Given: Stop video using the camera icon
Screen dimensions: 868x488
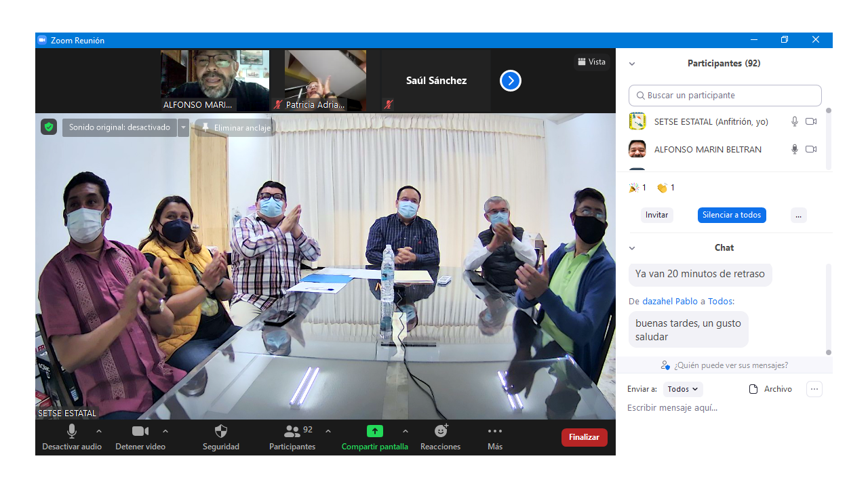Looking at the screenshot, I should tap(140, 431).
